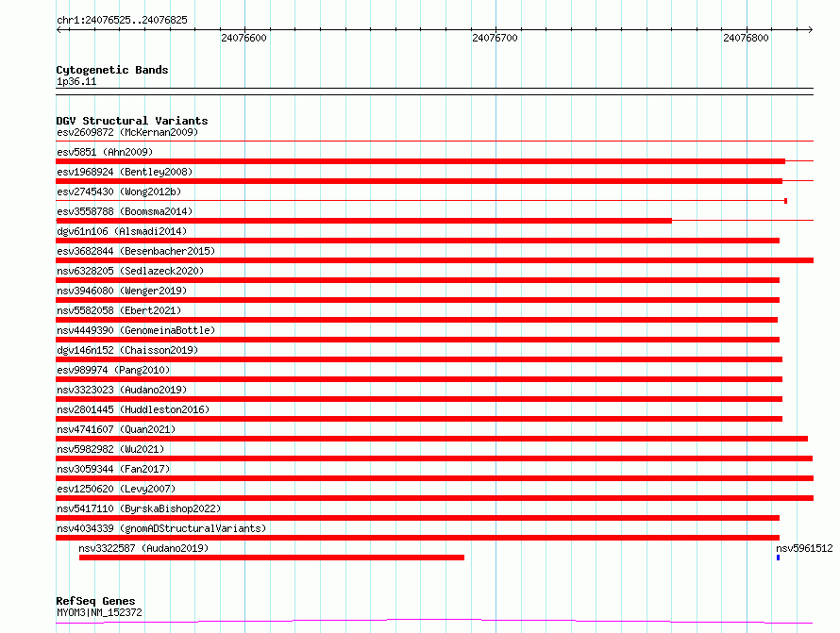Select nsv3946080 (Wenger2019) variant
Image resolution: width=840 pixels, height=633 pixels.
(122, 291)
